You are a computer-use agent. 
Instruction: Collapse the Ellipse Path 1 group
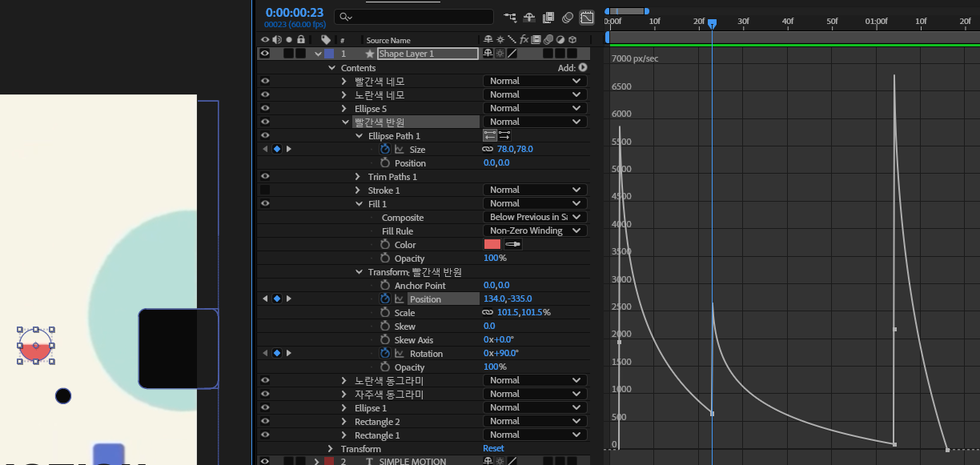coord(359,136)
